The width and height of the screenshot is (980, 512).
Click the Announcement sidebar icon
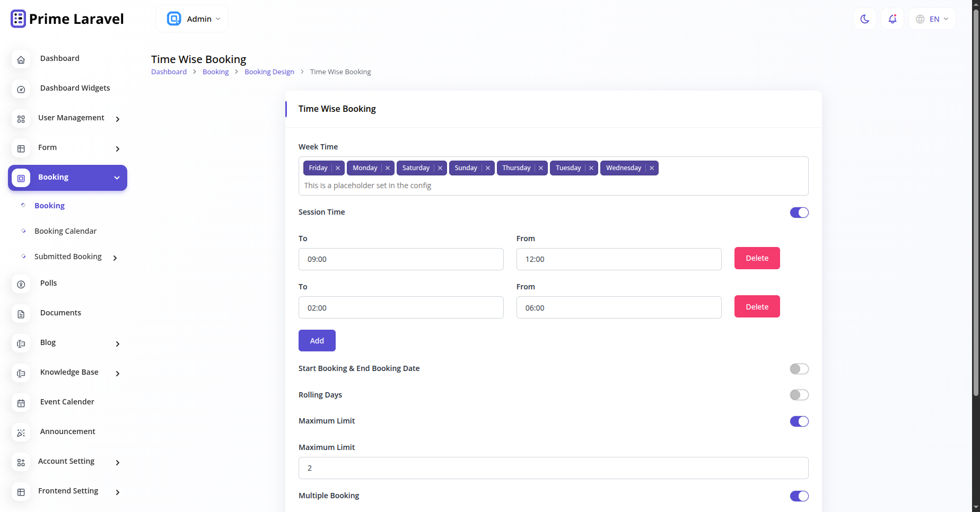21,433
